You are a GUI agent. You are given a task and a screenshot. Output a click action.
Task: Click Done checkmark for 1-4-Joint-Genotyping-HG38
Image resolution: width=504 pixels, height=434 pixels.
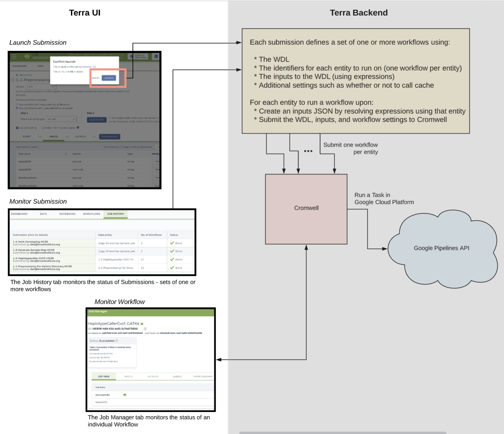[172, 243]
